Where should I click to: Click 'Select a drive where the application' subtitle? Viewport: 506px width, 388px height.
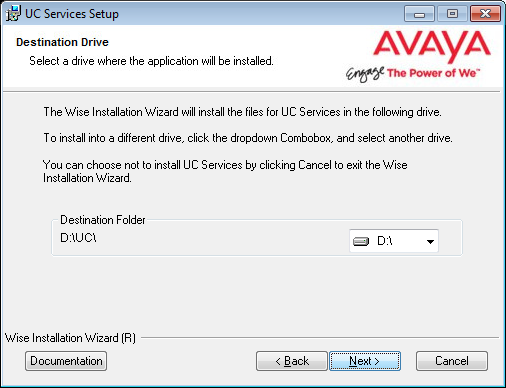(151, 61)
